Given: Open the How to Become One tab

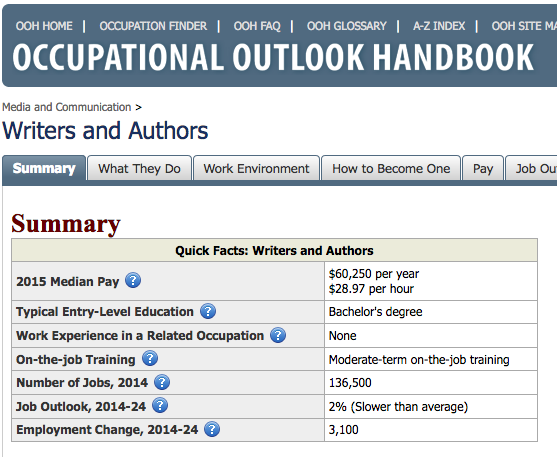Looking at the screenshot, I should [391, 168].
